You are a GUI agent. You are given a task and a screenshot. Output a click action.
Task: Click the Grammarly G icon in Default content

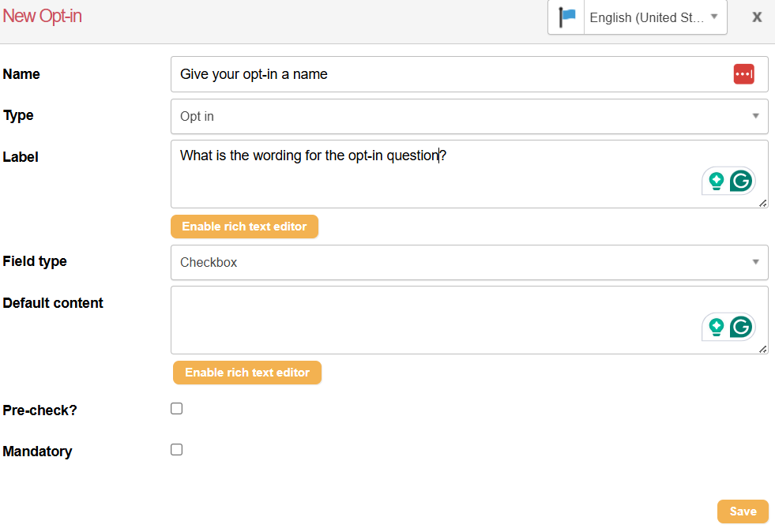[x=741, y=327]
